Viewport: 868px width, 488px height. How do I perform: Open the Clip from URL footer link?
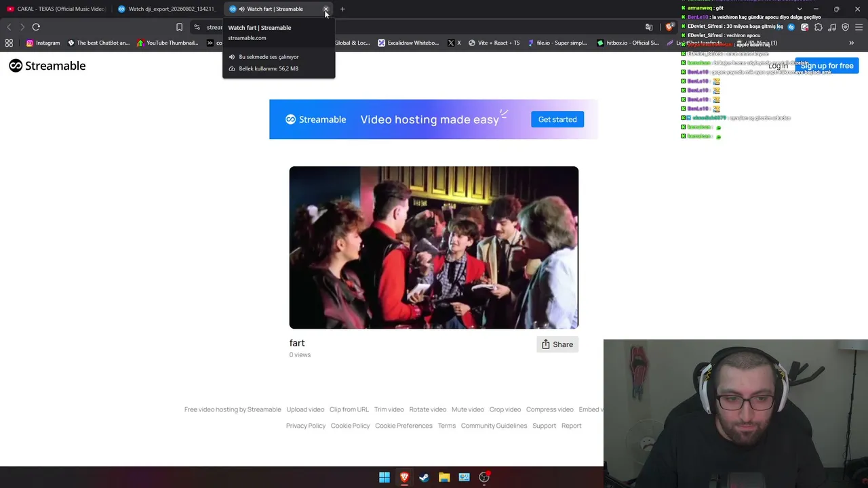point(349,409)
